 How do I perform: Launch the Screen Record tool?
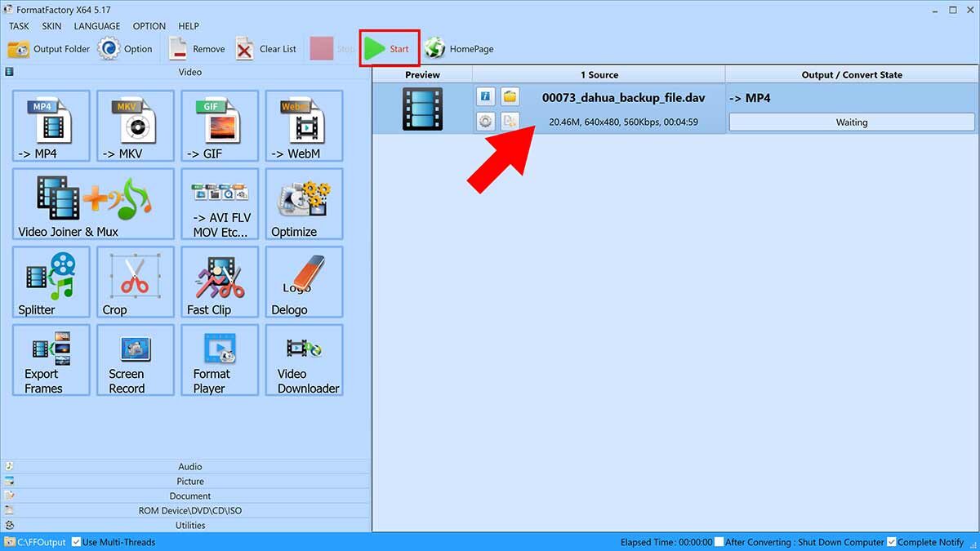tap(135, 360)
